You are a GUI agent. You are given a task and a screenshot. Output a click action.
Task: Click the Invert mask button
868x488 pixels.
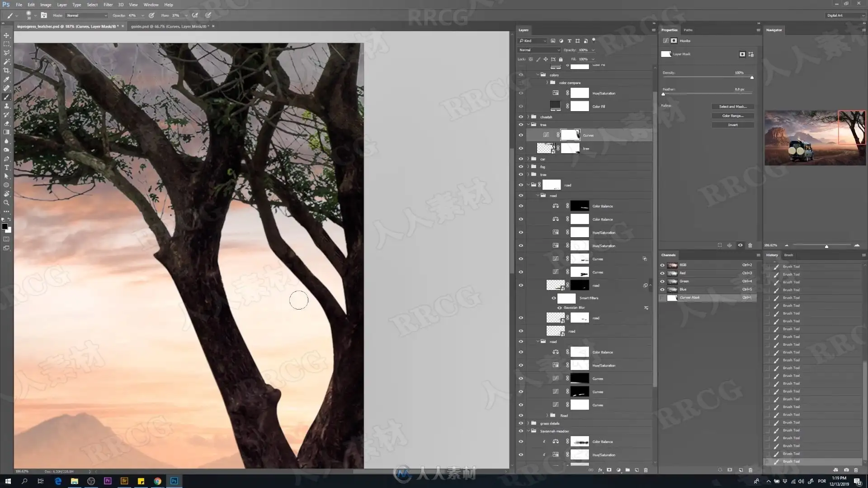732,125
